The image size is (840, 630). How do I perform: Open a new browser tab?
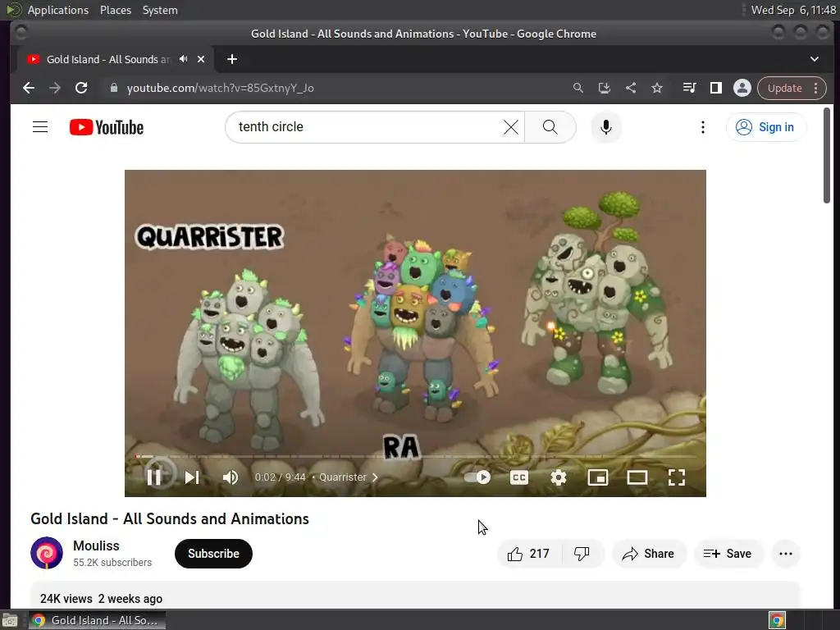(232, 59)
